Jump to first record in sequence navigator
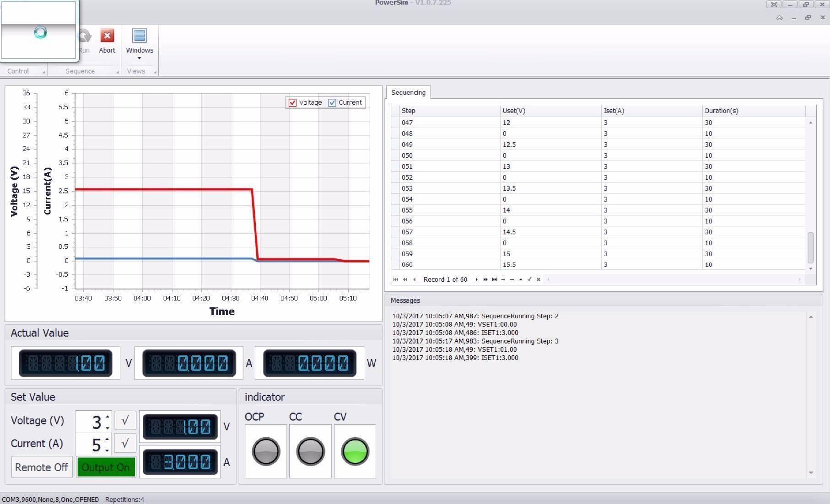Screen dimensions: 830x504 pyautogui.click(x=395, y=279)
